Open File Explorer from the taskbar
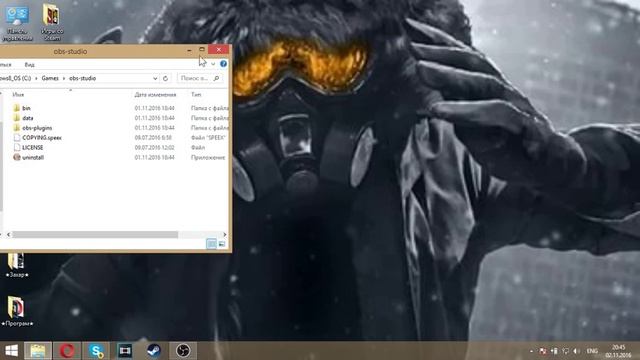Image resolution: width=640 pixels, height=360 pixels. pyautogui.click(x=38, y=351)
